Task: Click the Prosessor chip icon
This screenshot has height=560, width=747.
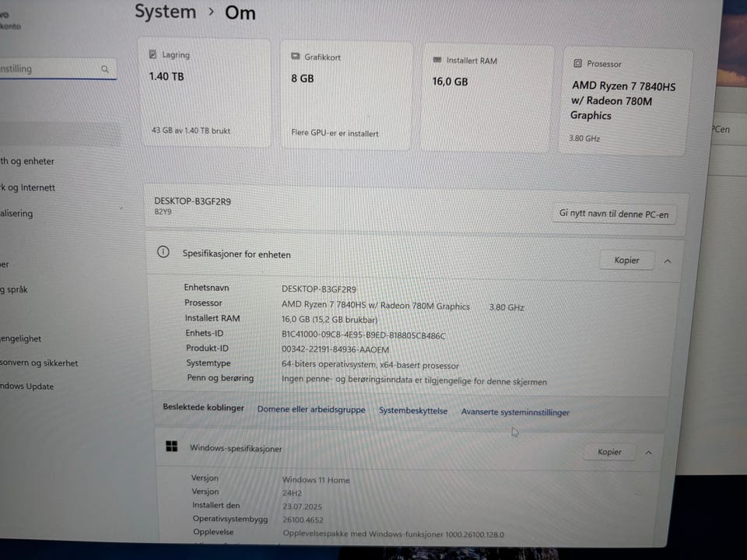Action: click(577, 63)
